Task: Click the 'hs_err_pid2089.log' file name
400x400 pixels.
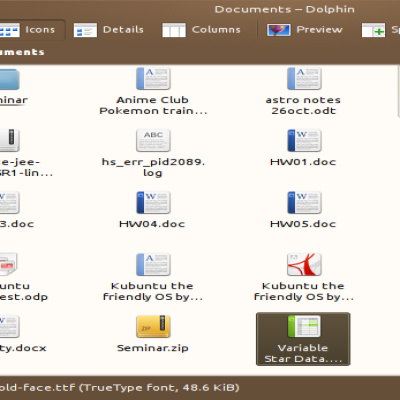Action: [x=153, y=167]
